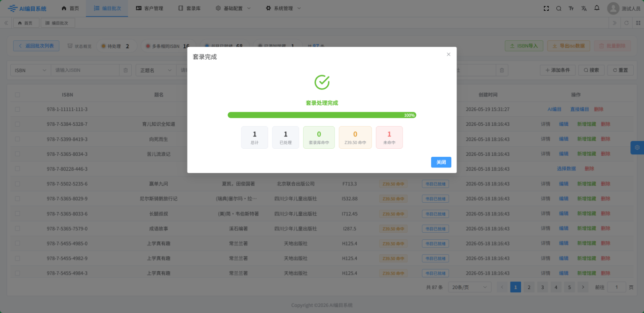Click the 100% green progress bar
The image size is (644, 313).
pyautogui.click(x=322, y=115)
